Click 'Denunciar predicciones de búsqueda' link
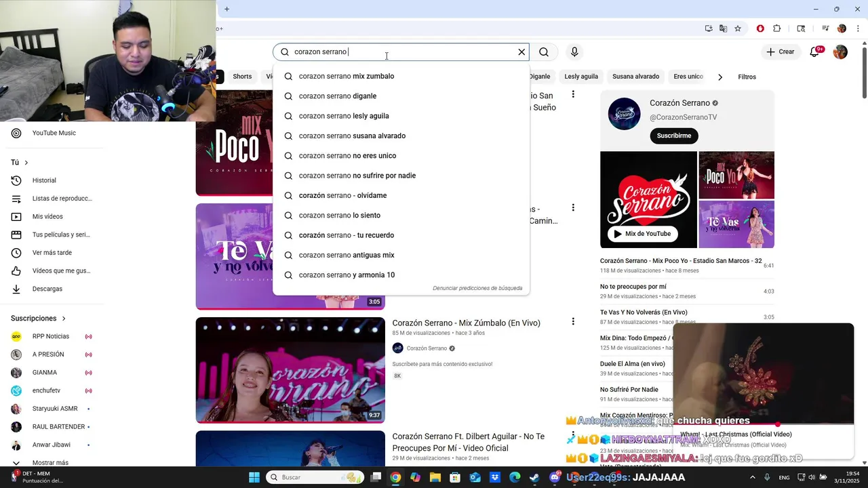Screen dimensions: 868x488 477,288
